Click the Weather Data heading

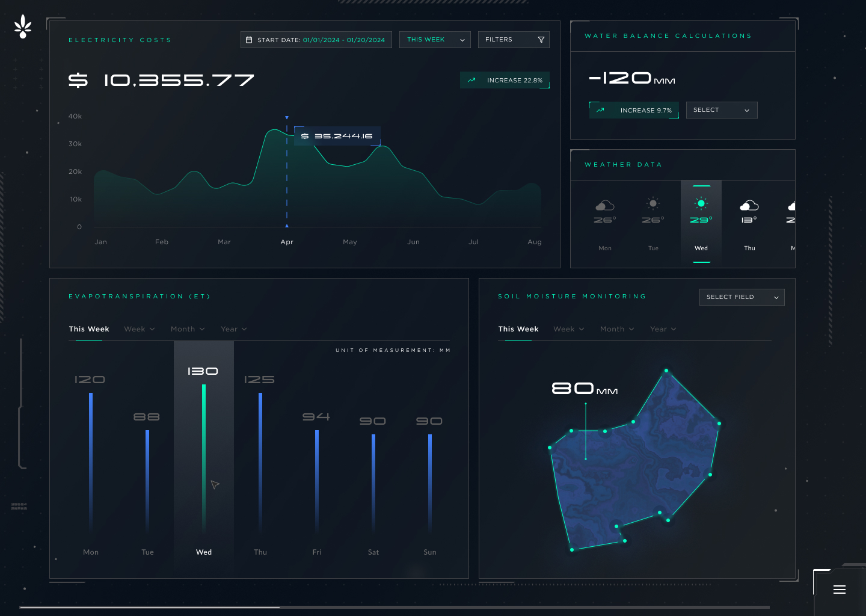623,164
